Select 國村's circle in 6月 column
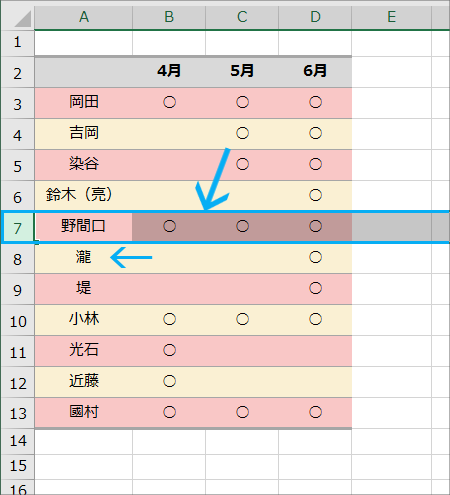 (315, 413)
